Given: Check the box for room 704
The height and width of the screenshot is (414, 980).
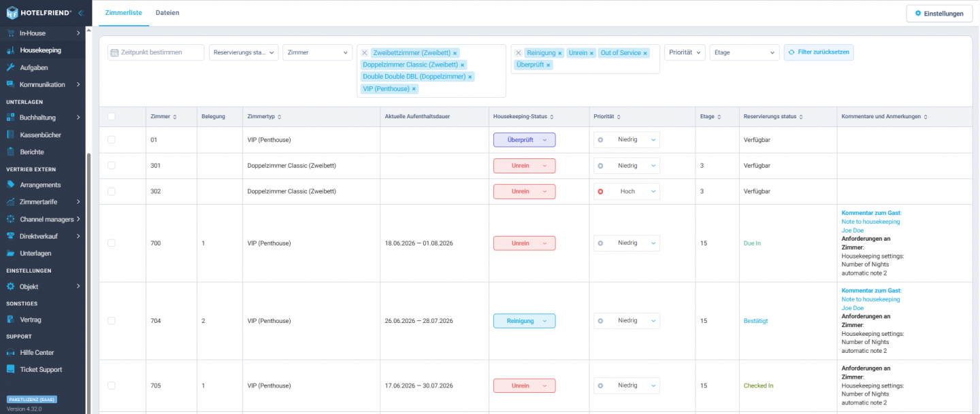Looking at the screenshot, I should 112,320.
